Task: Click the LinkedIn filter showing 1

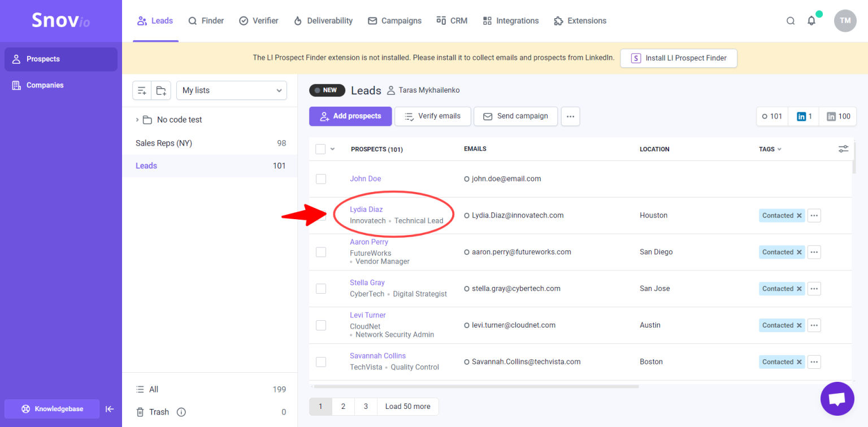Action: [x=804, y=116]
